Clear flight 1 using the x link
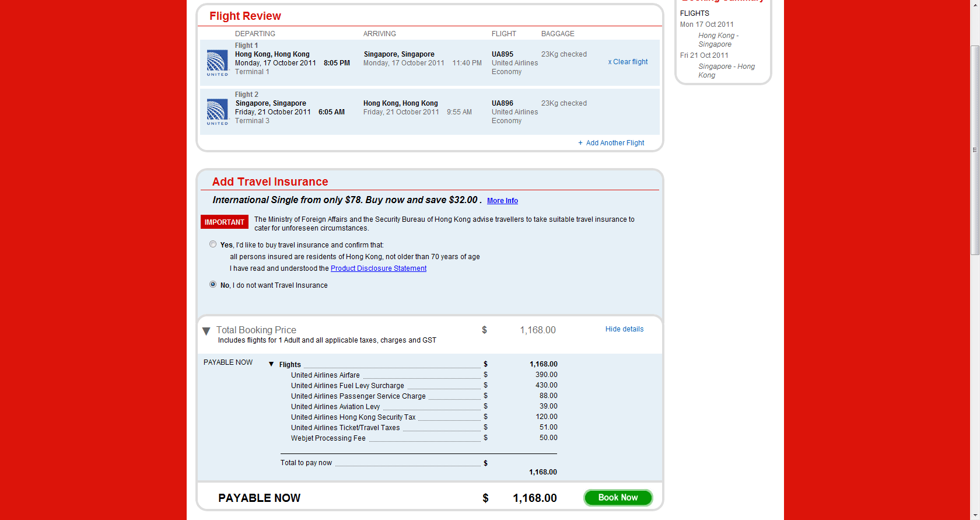This screenshot has height=520, width=980. click(628, 62)
